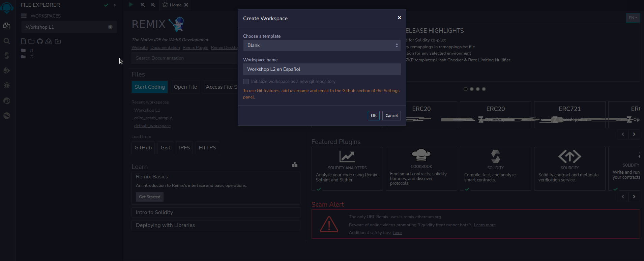Open additional safety tips here link
Image resolution: width=644 pixels, height=261 pixels.
click(x=398, y=233)
